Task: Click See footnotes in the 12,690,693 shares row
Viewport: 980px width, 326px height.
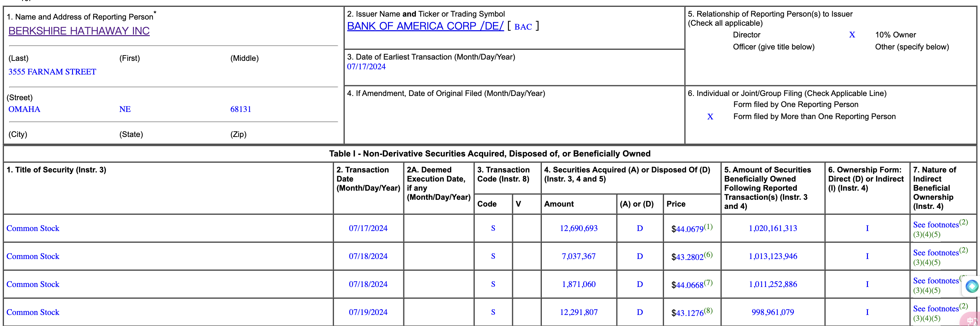Action: pyautogui.click(x=935, y=225)
